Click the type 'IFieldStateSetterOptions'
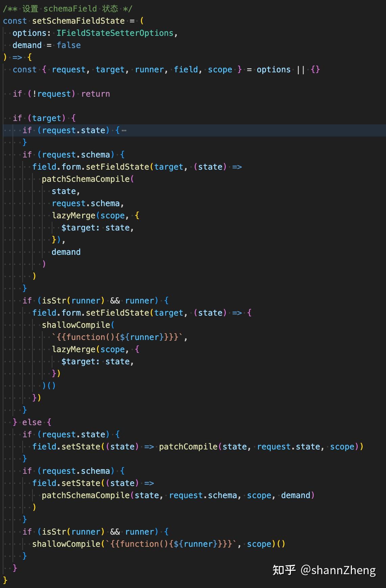386x588 pixels. pyautogui.click(x=115, y=33)
